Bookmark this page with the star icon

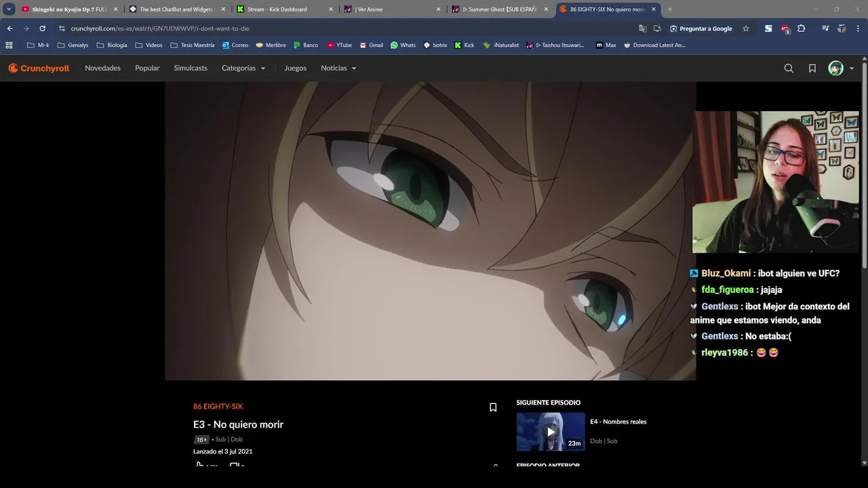pos(746,28)
